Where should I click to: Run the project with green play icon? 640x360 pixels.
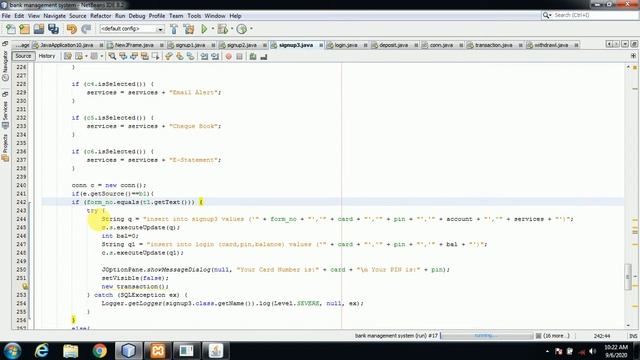(204, 29)
